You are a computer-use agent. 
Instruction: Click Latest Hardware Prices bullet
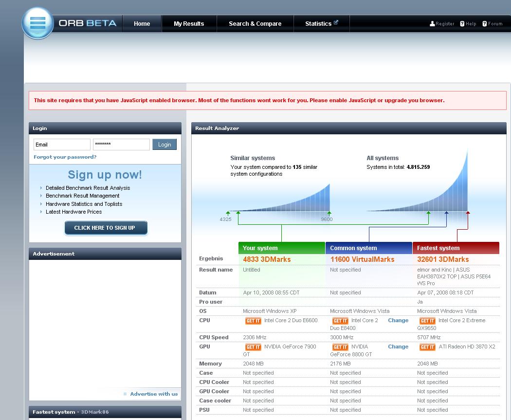[x=73, y=212]
